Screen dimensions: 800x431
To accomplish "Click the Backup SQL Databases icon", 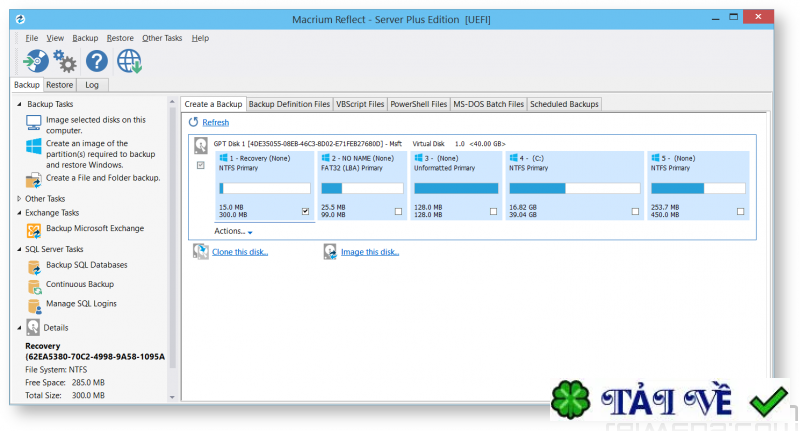I will (34, 267).
